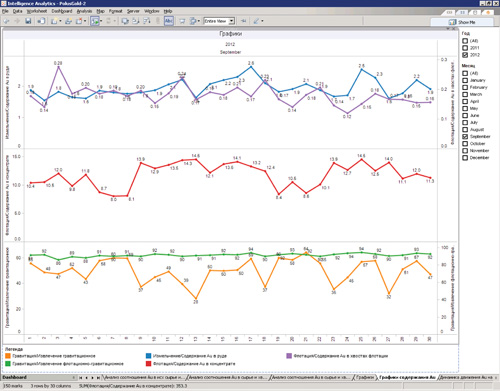The image size is (500, 391).
Task: Check the January month filter
Action: pos(465,80)
